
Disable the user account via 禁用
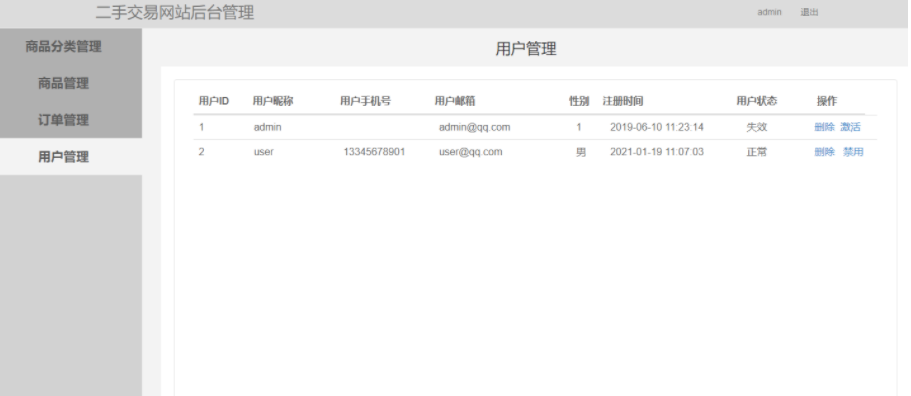pyautogui.click(x=853, y=152)
